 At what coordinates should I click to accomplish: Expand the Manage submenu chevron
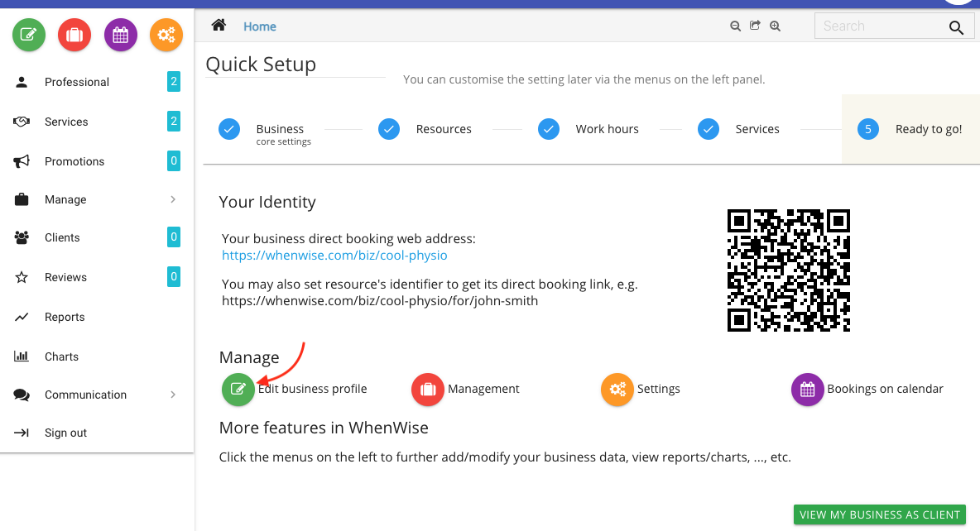(x=173, y=199)
